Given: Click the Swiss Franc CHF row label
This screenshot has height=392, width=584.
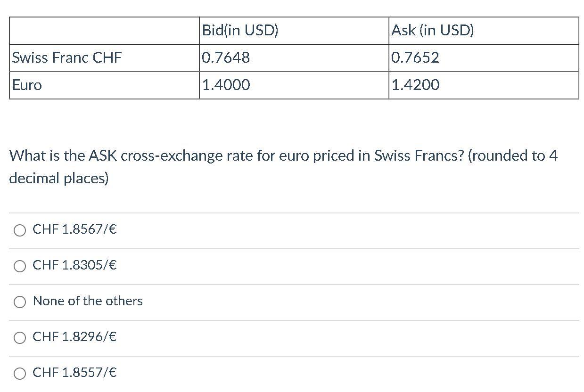Looking at the screenshot, I should 104,58.
